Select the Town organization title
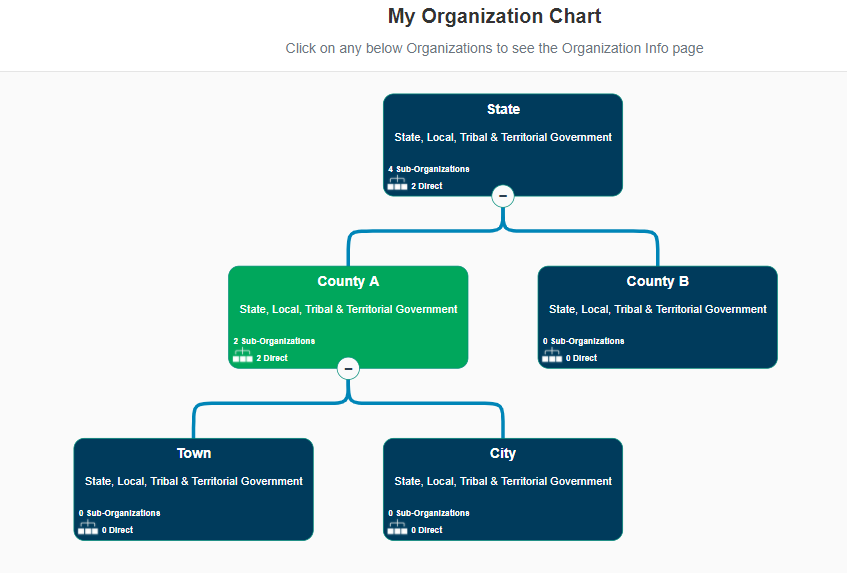Viewport: 847px width, 573px height. 194,453
